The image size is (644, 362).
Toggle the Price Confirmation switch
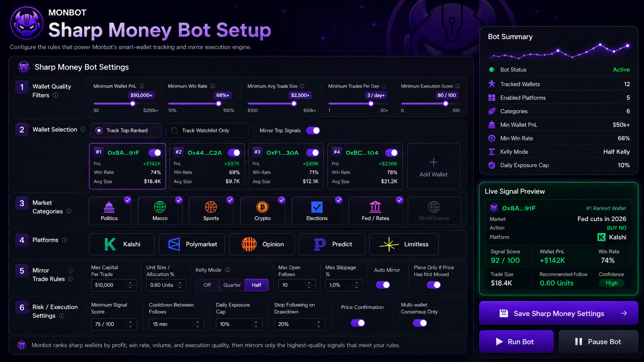tap(358, 323)
